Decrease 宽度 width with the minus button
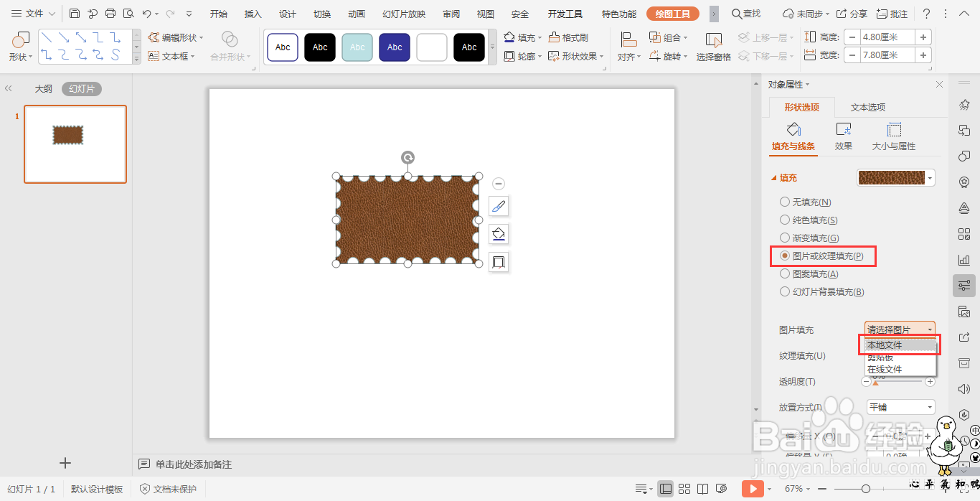Image resolution: width=980 pixels, height=501 pixels. click(852, 55)
